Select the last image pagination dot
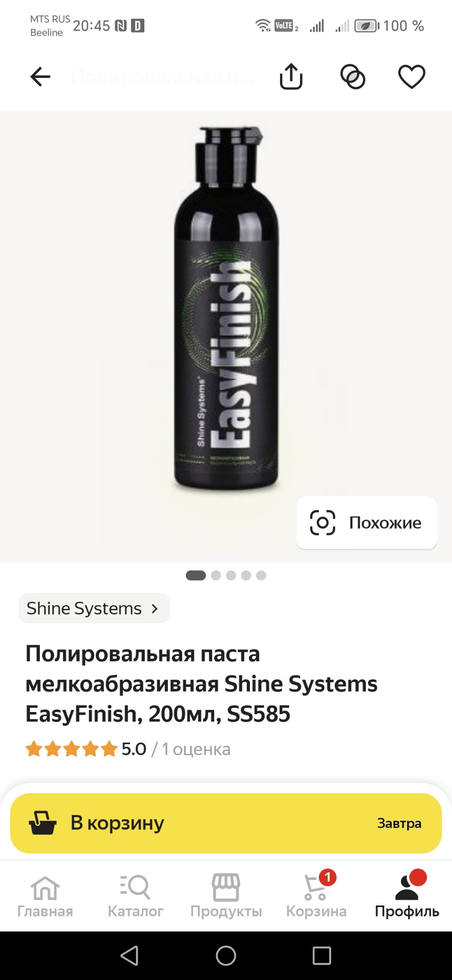Screen dimensions: 452x980 click(261, 575)
